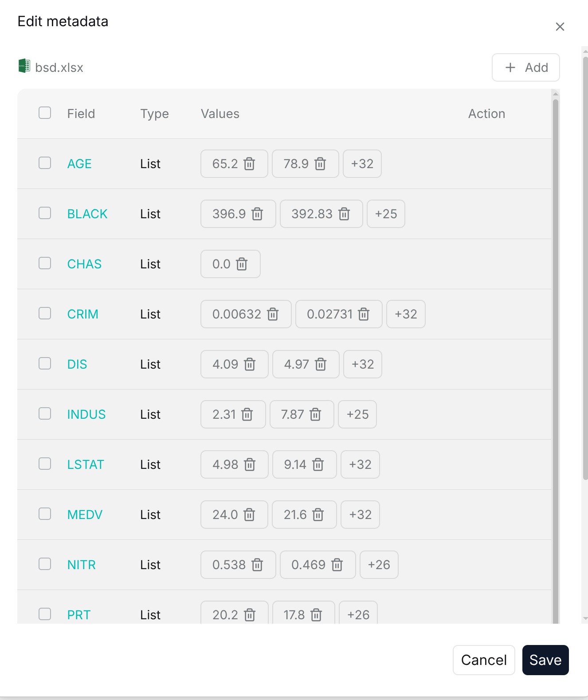The image size is (588, 700).
Task: Check the AGE field checkbox
Action: (x=45, y=163)
